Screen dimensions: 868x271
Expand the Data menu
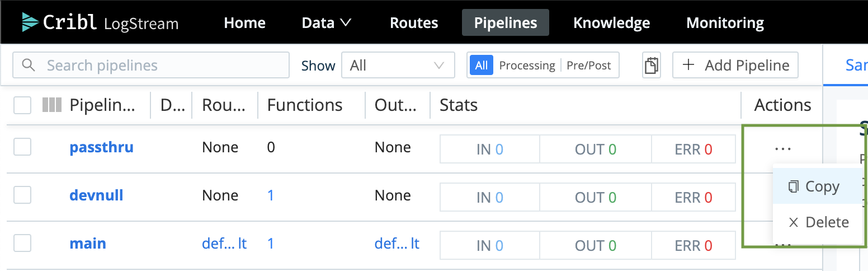326,23
